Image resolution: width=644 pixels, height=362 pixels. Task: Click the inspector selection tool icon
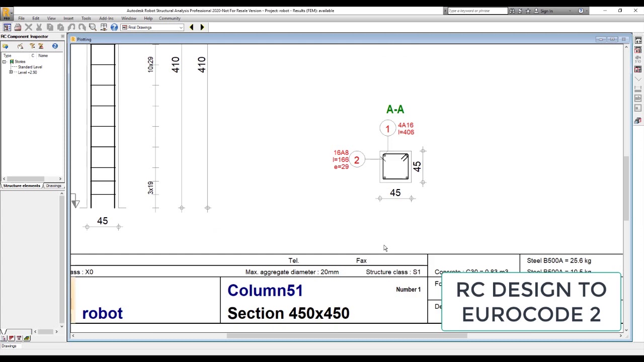coord(21,46)
